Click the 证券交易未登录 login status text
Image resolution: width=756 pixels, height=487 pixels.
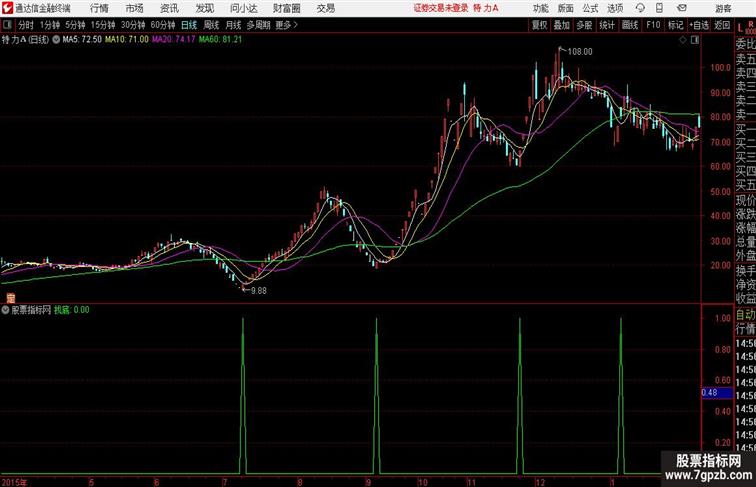coord(441,8)
